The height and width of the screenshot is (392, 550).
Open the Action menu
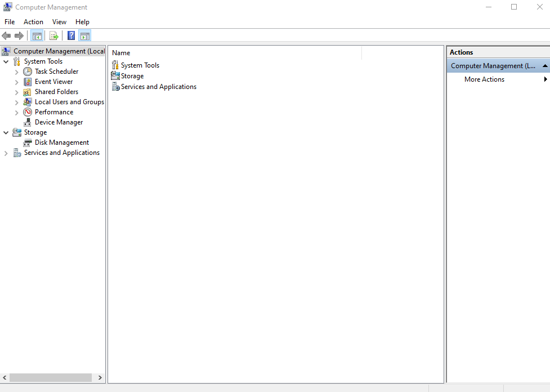click(33, 21)
